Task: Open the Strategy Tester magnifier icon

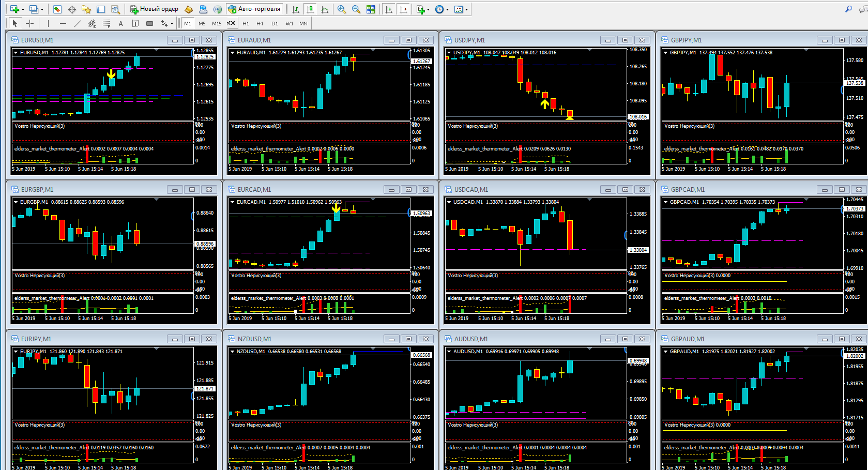Action: (115, 9)
